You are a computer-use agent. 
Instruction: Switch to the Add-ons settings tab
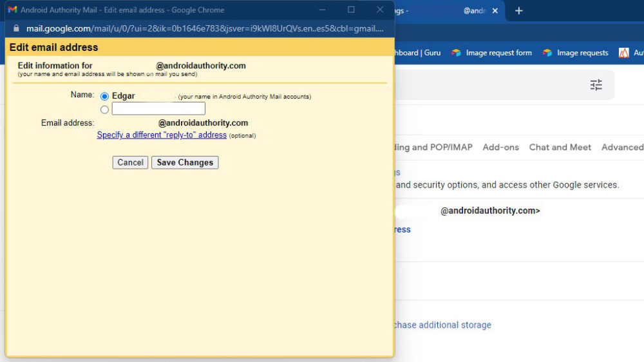click(500, 148)
